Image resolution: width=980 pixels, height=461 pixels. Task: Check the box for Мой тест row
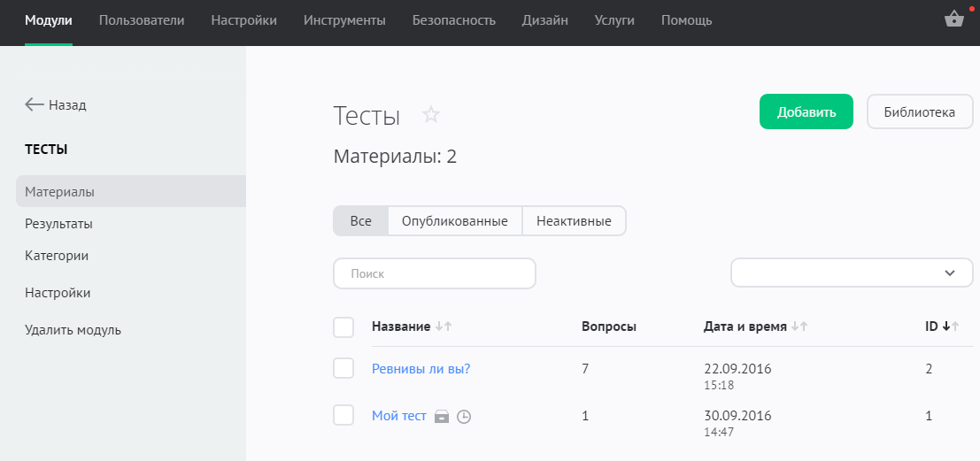pyautogui.click(x=343, y=415)
